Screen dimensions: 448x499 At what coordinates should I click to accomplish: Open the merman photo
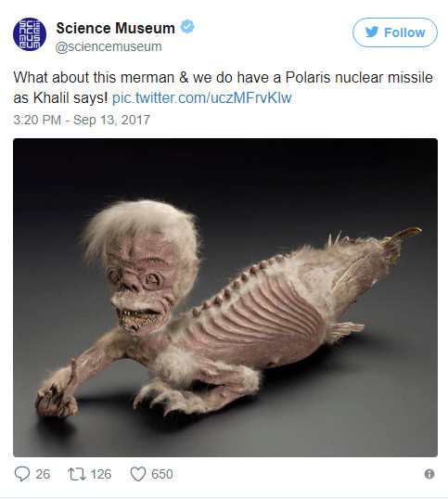(225, 298)
